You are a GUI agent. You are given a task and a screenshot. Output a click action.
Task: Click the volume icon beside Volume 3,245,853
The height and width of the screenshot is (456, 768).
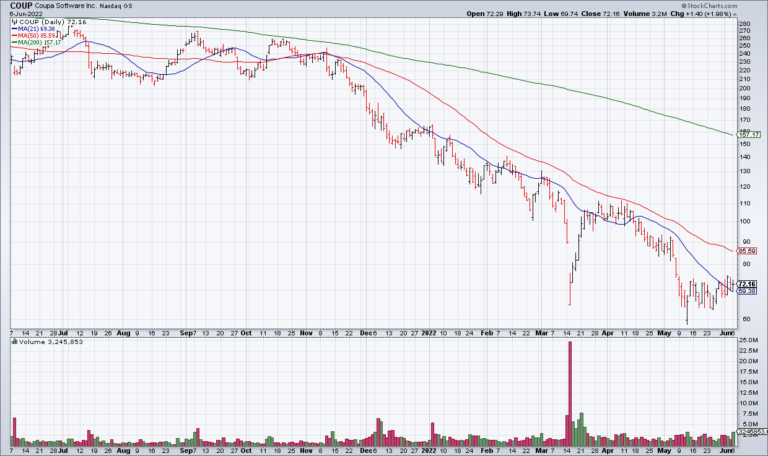pos(15,342)
